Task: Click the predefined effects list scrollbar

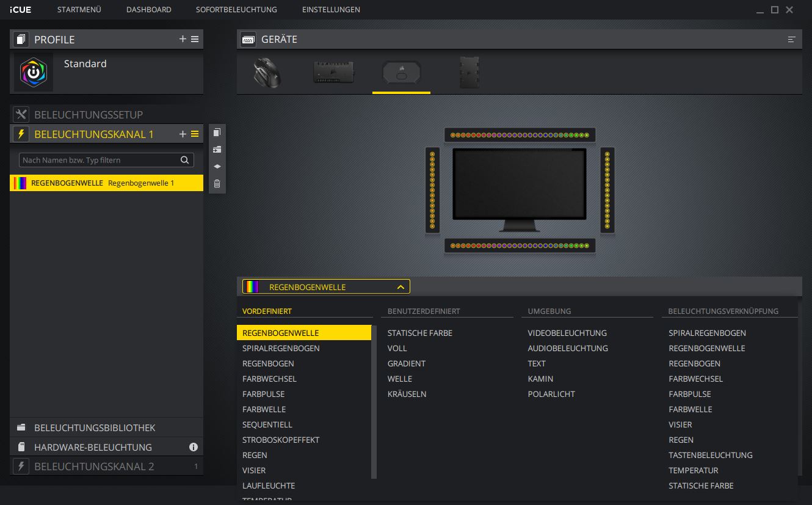Action: tap(374, 402)
